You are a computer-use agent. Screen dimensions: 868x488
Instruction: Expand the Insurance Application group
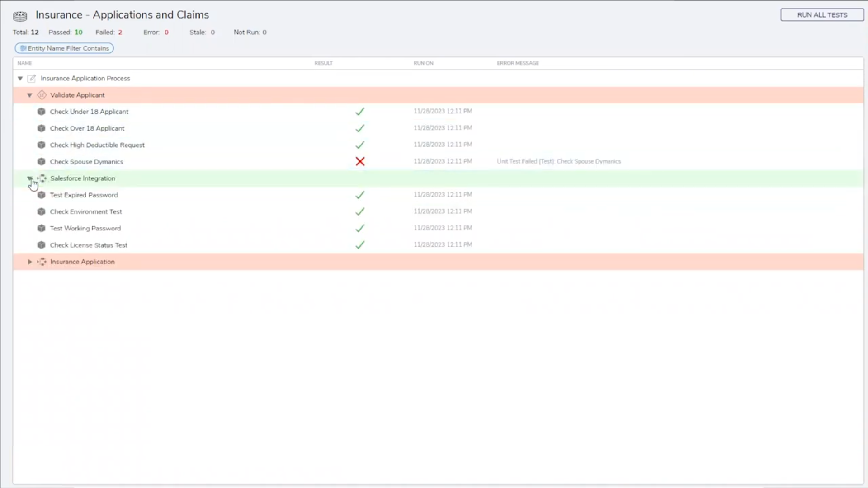coord(30,262)
